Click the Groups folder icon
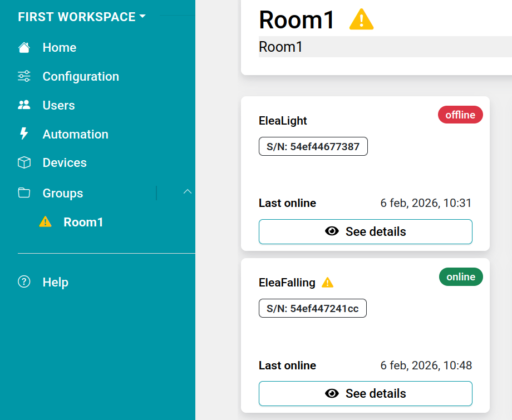The height and width of the screenshot is (420, 512). tap(24, 193)
